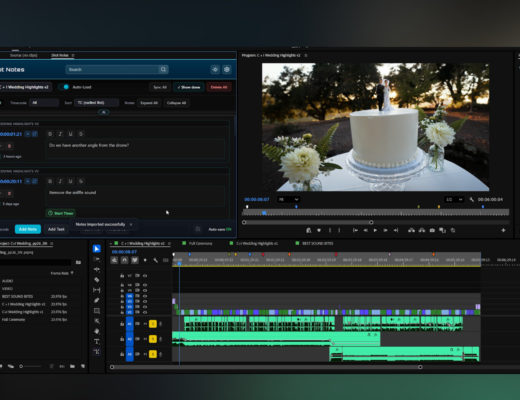Viewport: 520px width, 400px height.
Task: Click the Add Task button
Action: [56, 229]
